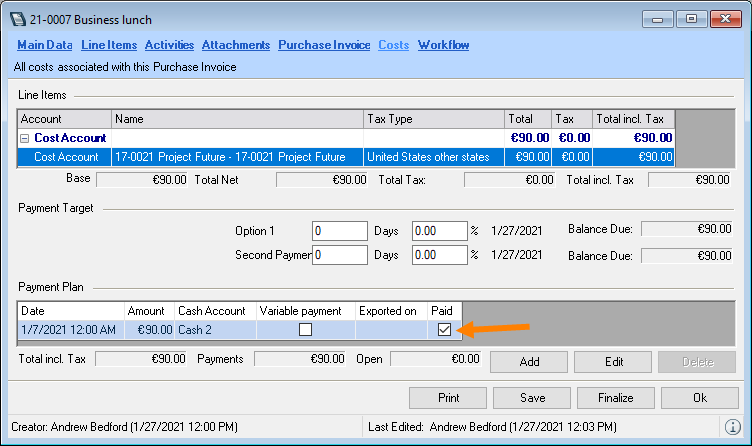Open the Attachments tab
Image resolution: width=752 pixels, height=446 pixels.
[236, 45]
